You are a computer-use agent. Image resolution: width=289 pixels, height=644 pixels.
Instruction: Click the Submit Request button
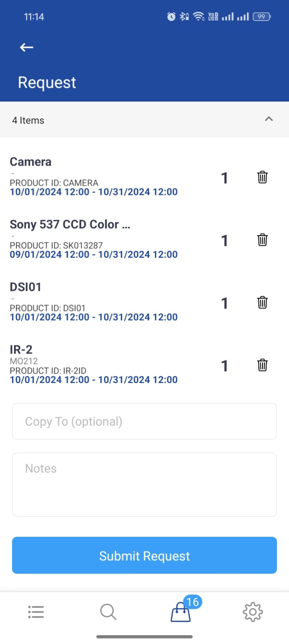click(x=144, y=555)
